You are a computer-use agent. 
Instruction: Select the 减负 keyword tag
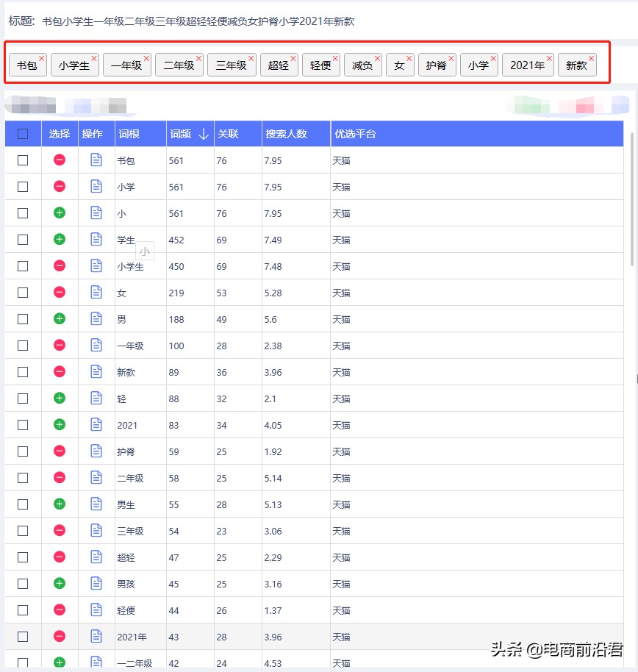coord(362,65)
